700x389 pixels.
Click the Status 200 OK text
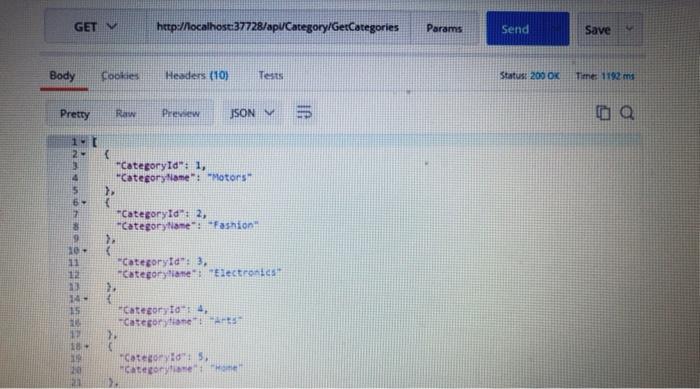[x=529, y=76]
